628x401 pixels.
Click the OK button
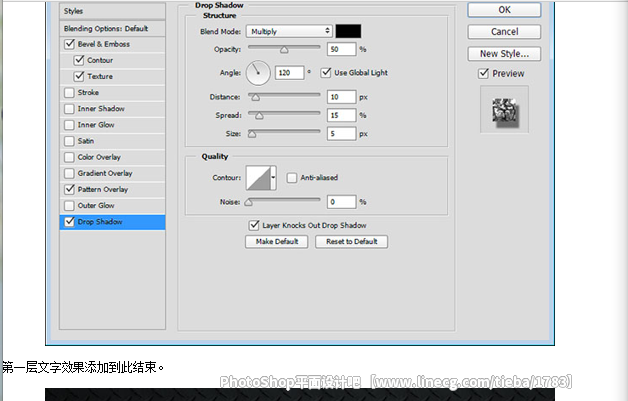coord(504,10)
